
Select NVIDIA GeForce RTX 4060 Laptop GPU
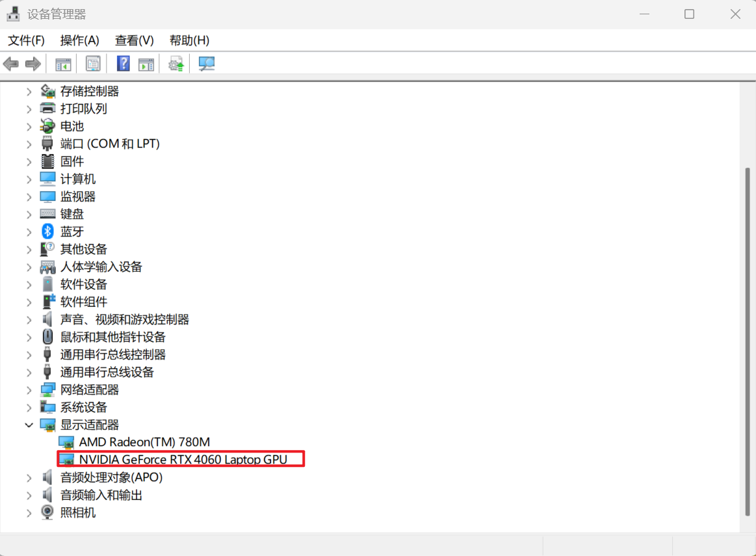click(x=183, y=460)
